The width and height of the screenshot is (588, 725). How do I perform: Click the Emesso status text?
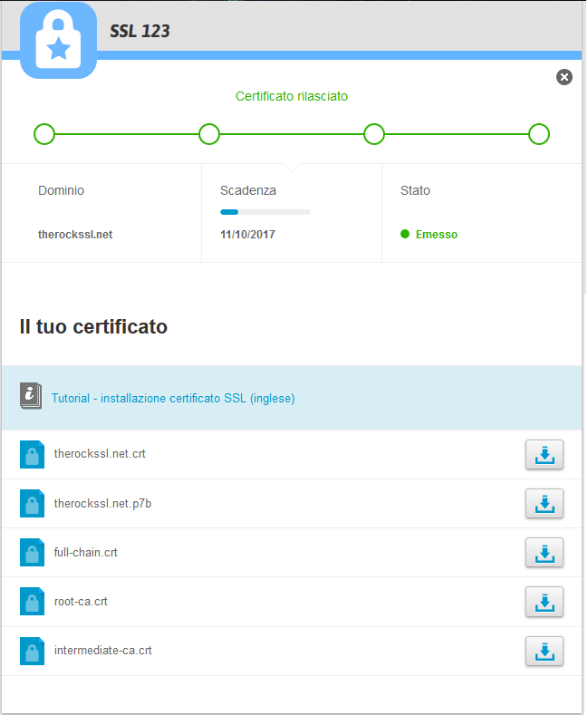click(437, 235)
